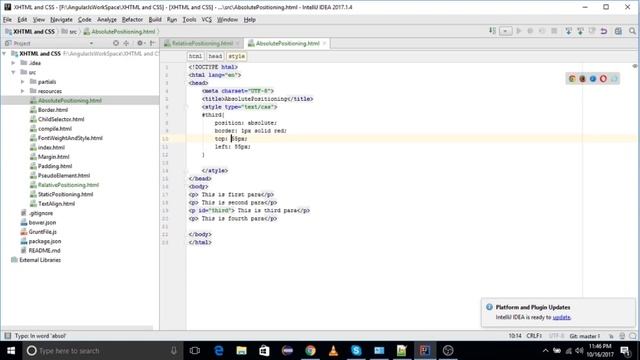Select GruntFile.js in project tree
Screen dimensions: 640x360
[x=42, y=232]
